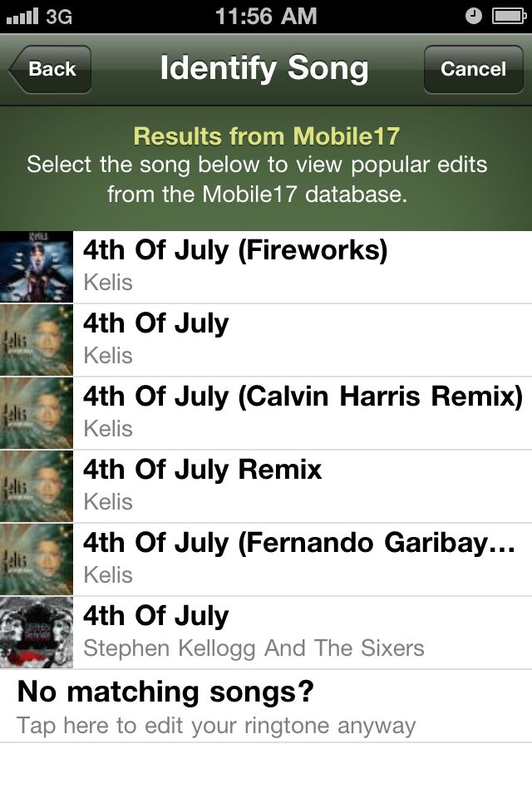Tap the clock alarm icon in status bar
Image resolution: width=532 pixels, height=798 pixels.
pyautogui.click(x=474, y=17)
